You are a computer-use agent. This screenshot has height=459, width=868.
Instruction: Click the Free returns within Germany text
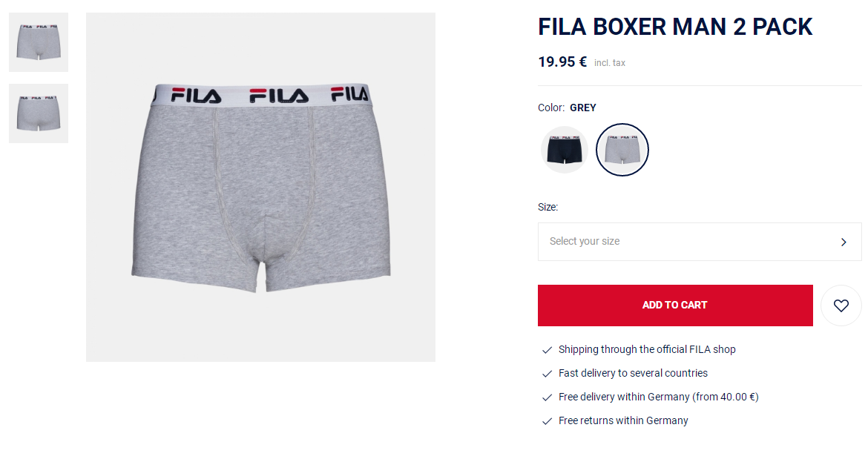pos(623,421)
